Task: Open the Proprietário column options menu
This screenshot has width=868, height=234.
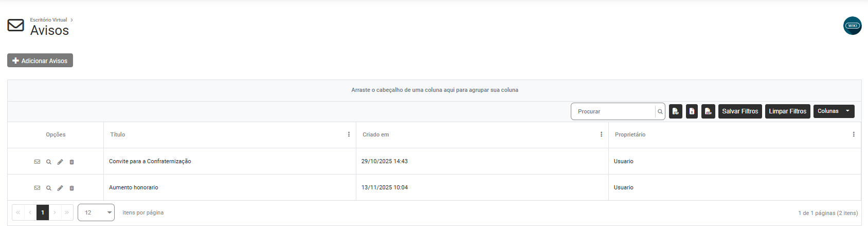Action: click(x=854, y=134)
